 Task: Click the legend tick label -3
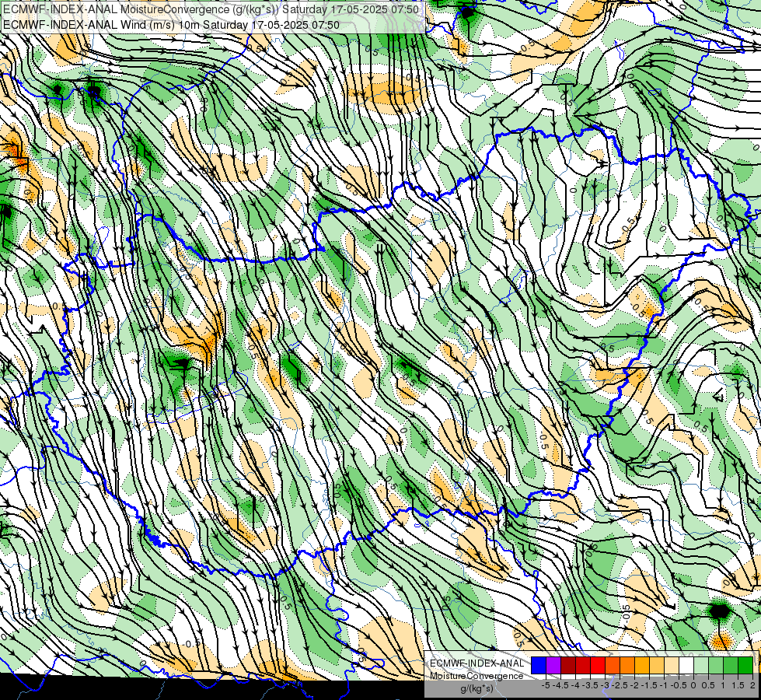[x=606, y=685]
